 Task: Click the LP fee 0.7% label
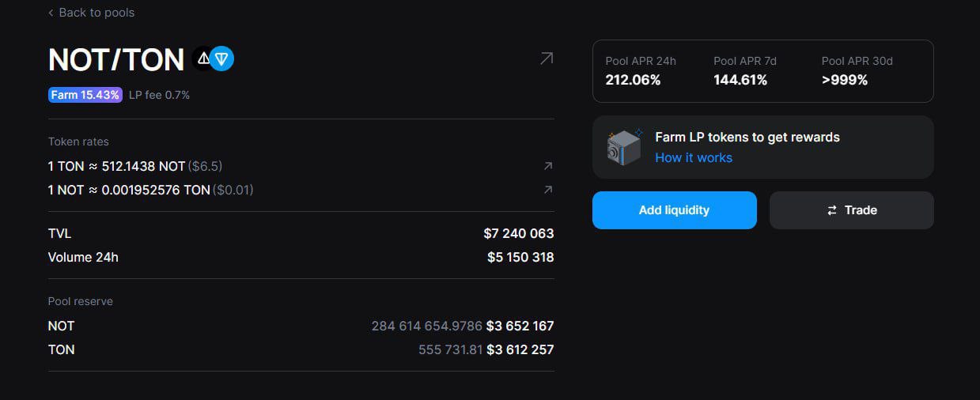tap(159, 95)
